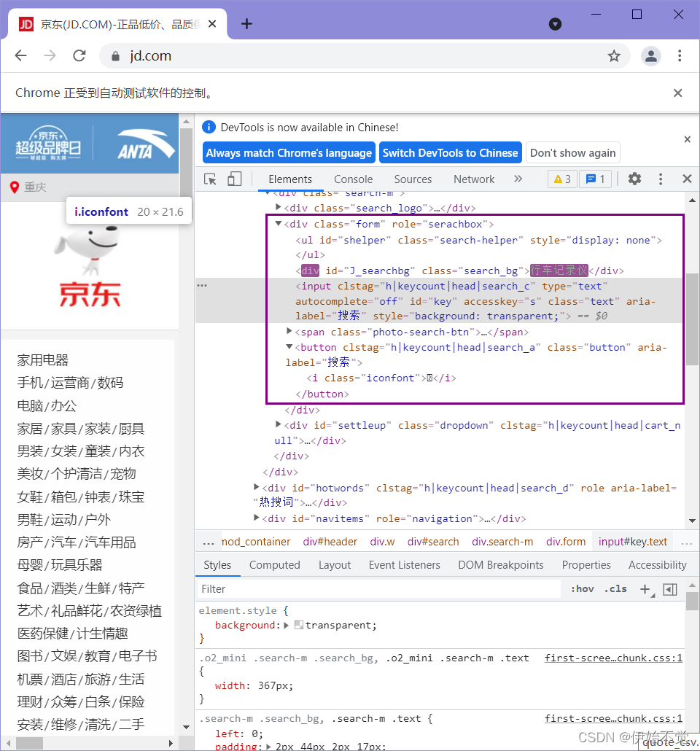Image resolution: width=700 pixels, height=751 pixels.
Task: Close the DevTools language notification
Action: [687, 139]
